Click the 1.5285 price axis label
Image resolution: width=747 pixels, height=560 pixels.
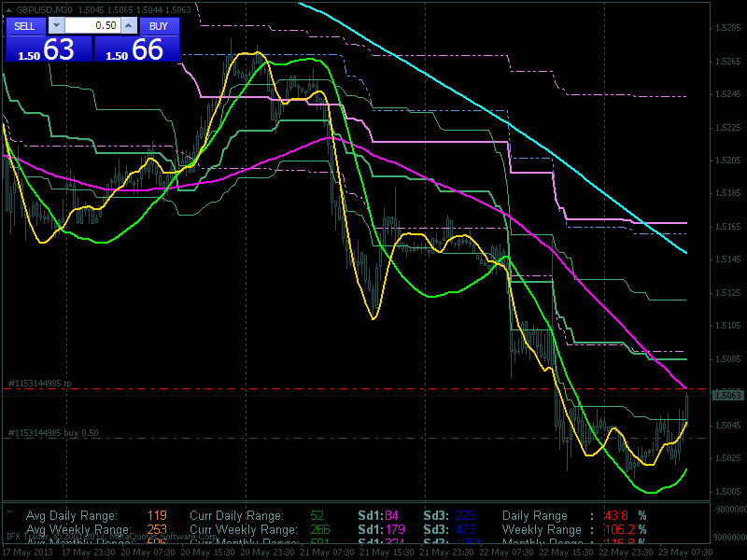728,28
